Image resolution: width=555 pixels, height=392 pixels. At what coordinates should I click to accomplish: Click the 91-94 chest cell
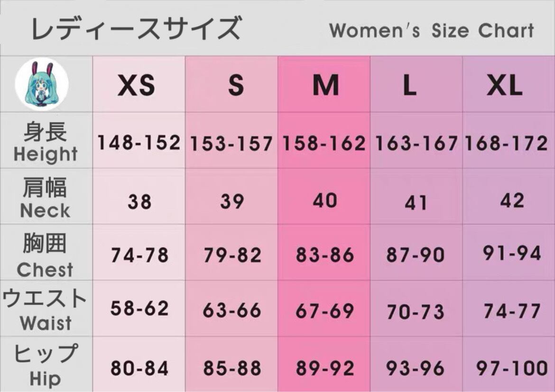(512, 254)
